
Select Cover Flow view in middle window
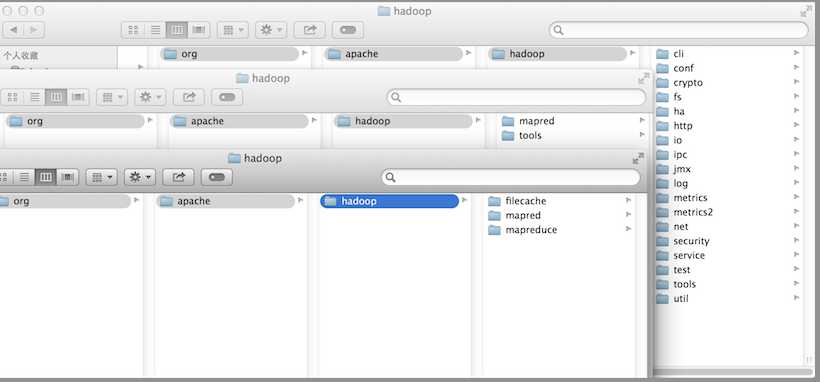pyautogui.click(x=78, y=97)
